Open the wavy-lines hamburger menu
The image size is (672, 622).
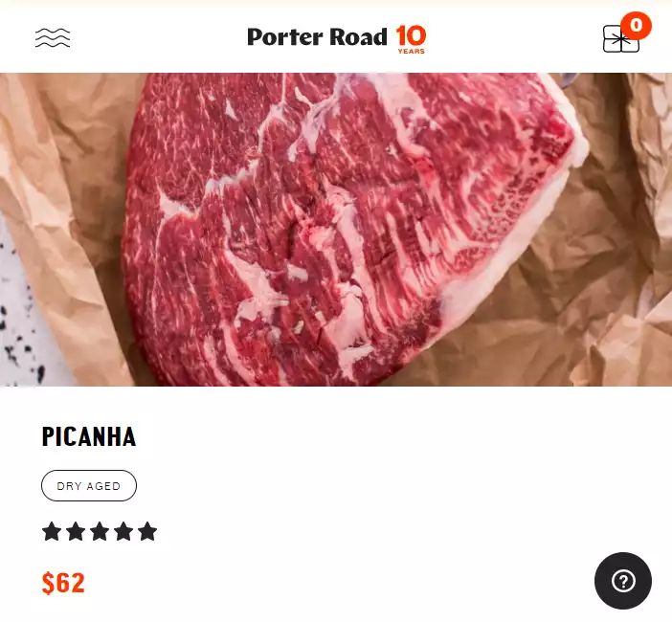coord(53,37)
